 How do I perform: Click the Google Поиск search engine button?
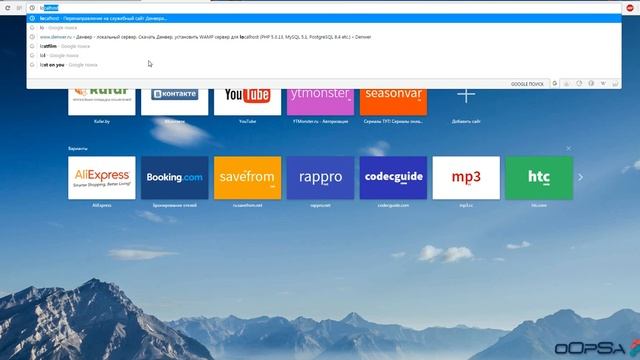click(527, 84)
